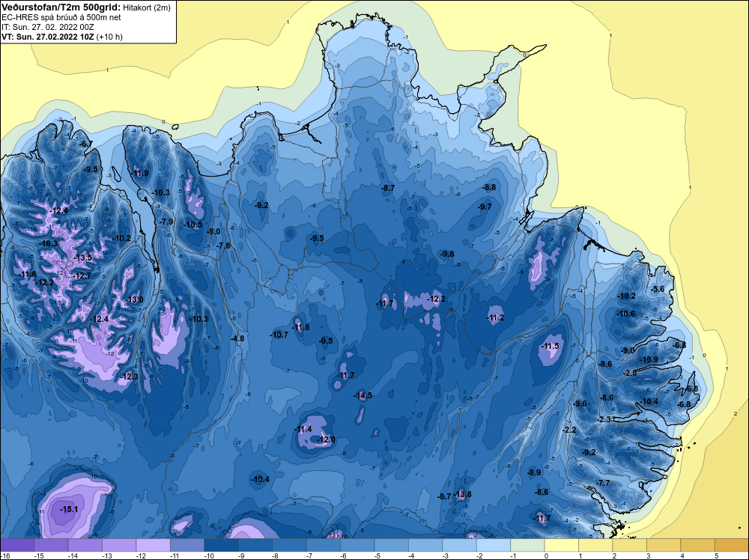Click the legend color swatch starting at -8
Image resolution: width=749 pixels, height=560 pixels.
coord(289,545)
